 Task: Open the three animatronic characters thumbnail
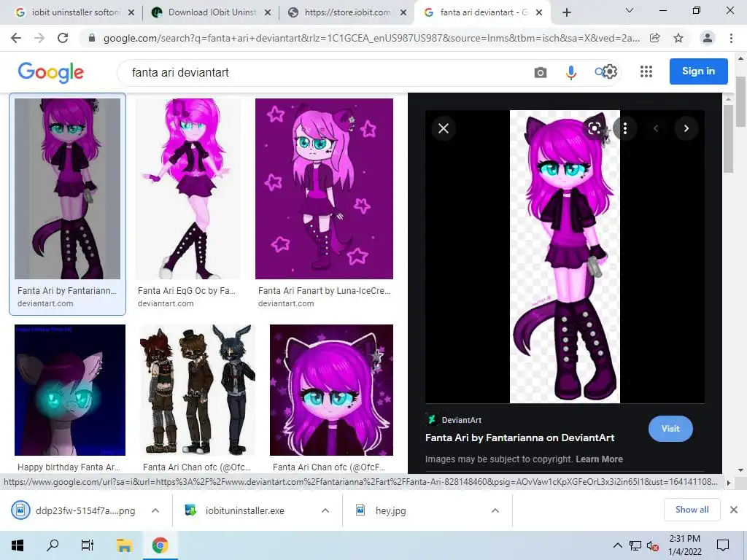(198, 390)
